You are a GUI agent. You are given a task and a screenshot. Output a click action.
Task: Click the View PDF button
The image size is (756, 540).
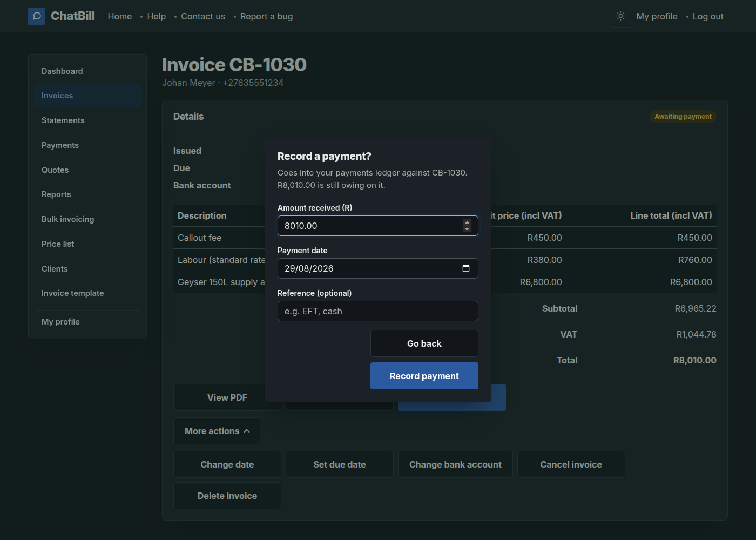[227, 397]
